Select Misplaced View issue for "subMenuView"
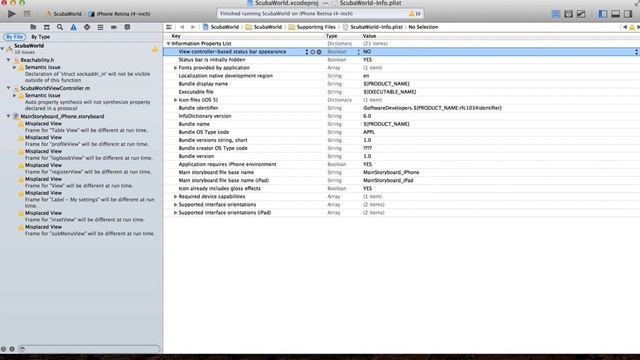The height and width of the screenshot is (360, 640). [86, 230]
